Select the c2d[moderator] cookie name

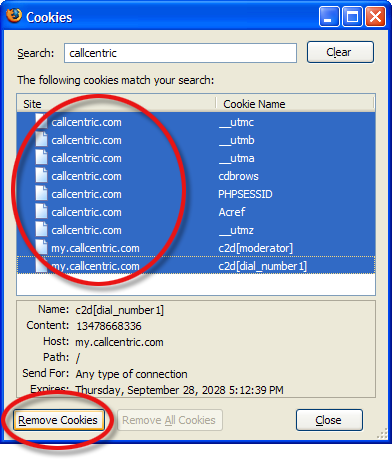(x=256, y=248)
